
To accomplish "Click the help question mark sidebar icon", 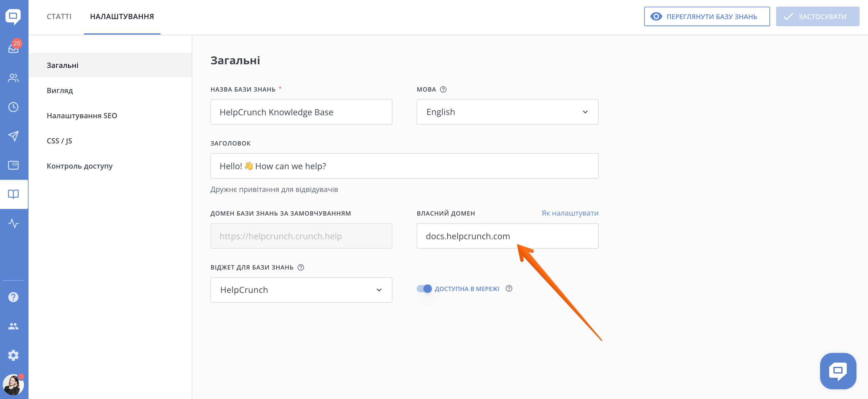I will pyautogui.click(x=13, y=297).
